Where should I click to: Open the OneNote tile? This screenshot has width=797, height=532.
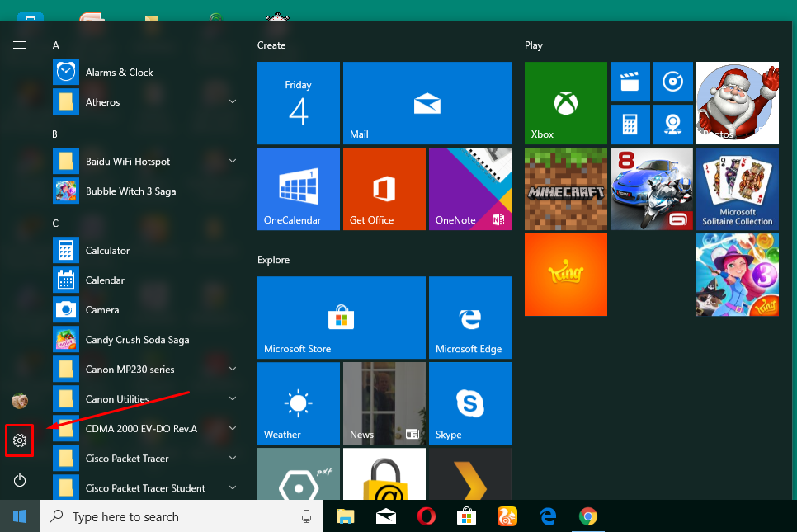(470, 189)
